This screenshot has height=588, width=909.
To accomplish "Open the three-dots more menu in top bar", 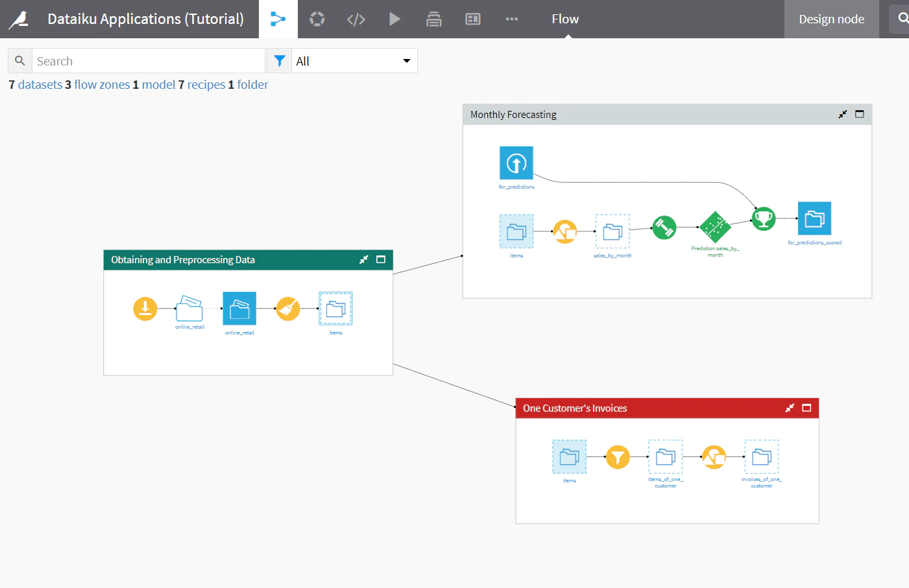I will pos(512,19).
